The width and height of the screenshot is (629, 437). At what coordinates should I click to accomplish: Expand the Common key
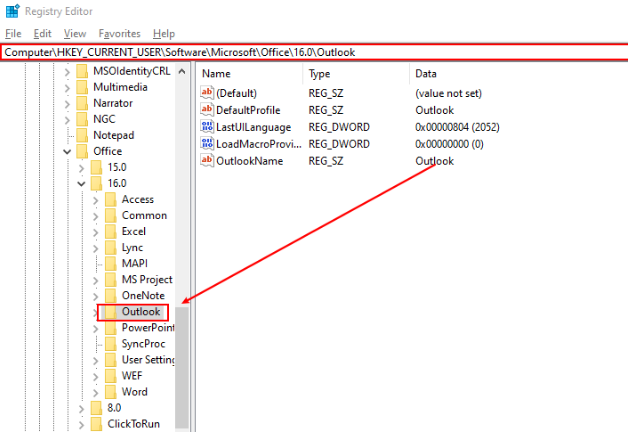coord(95,216)
